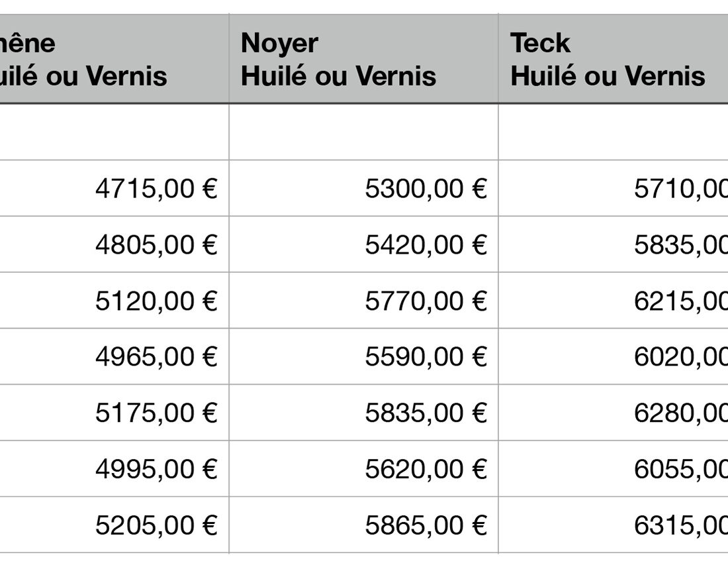Click the Noyer Huilé ou Vernis column header
Screen dimensions: 728x565
[363, 60]
